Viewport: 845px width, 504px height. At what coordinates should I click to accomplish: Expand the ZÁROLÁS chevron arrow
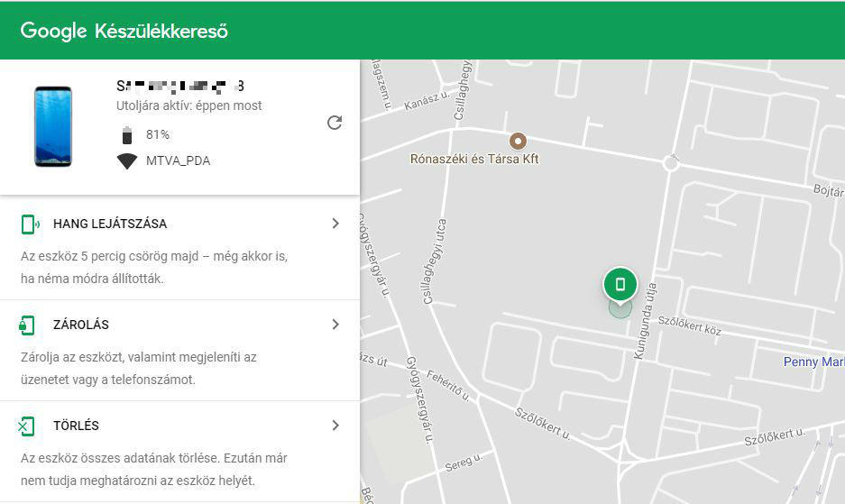click(335, 325)
